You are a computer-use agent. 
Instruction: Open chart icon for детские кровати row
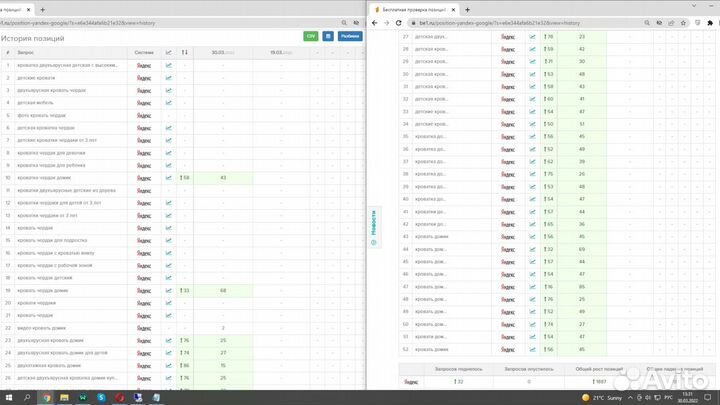pyautogui.click(x=169, y=78)
